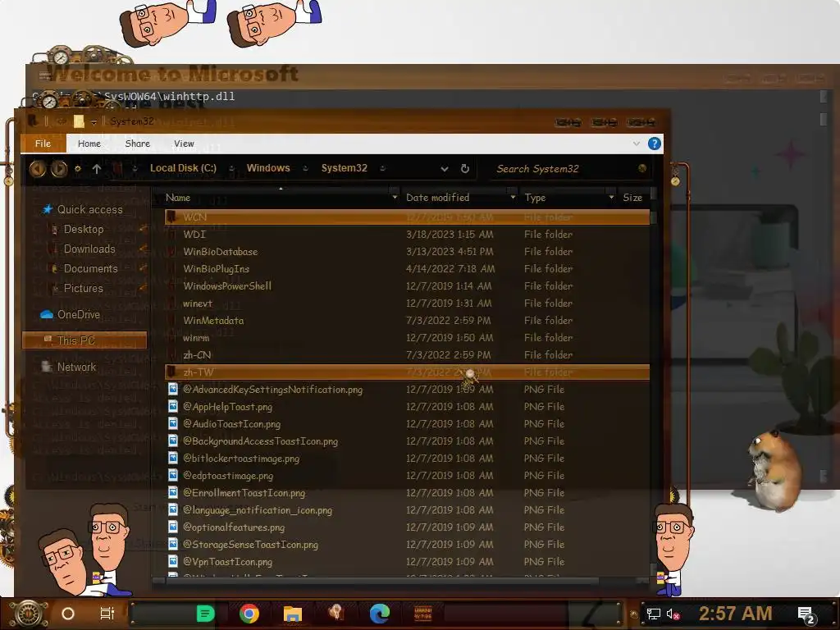This screenshot has height=630, width=840.
Task: Select @StorageSenseToastIcon.png file name
Action: 250,545
